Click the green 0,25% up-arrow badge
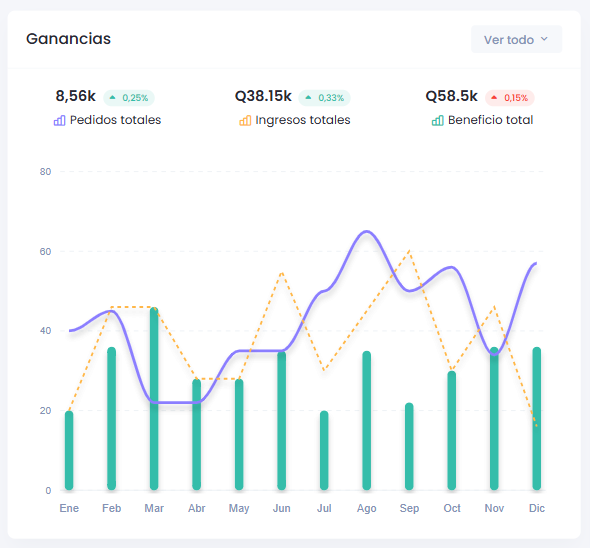 [x=129, y=98]
